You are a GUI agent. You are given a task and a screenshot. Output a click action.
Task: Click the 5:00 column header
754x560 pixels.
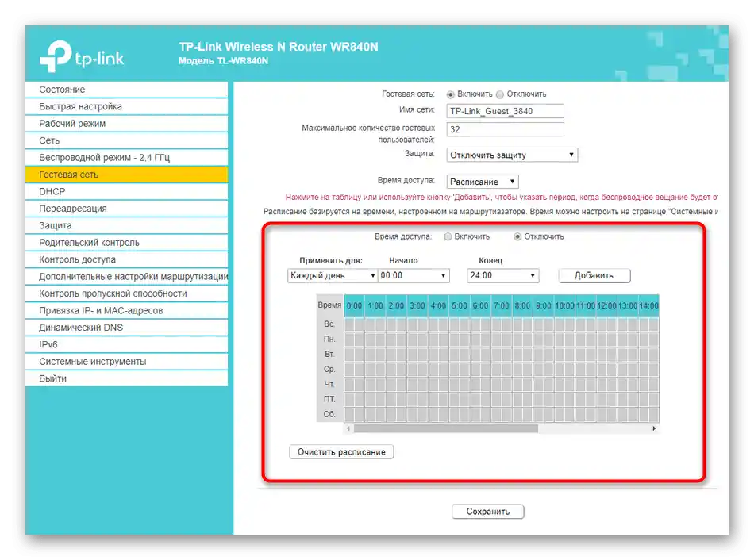(460, 305)
